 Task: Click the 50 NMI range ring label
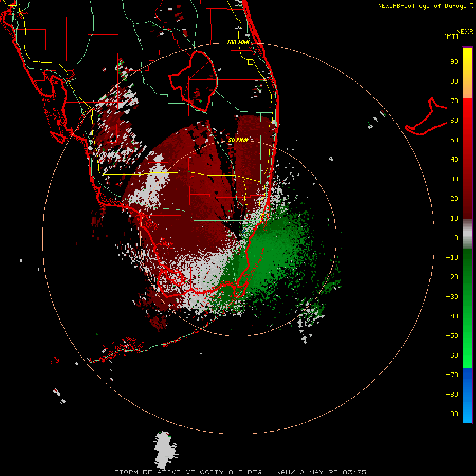pyautogui.click(x=238, y=140)
